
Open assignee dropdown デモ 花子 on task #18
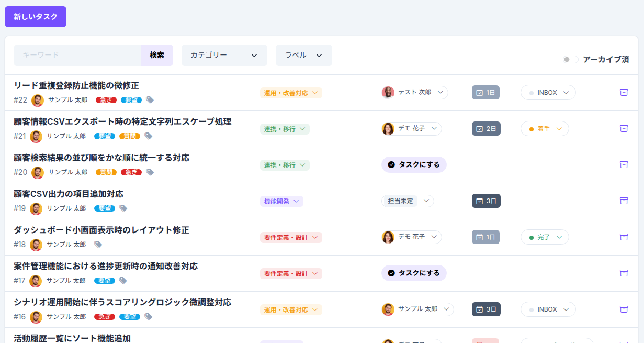[412, 237]
